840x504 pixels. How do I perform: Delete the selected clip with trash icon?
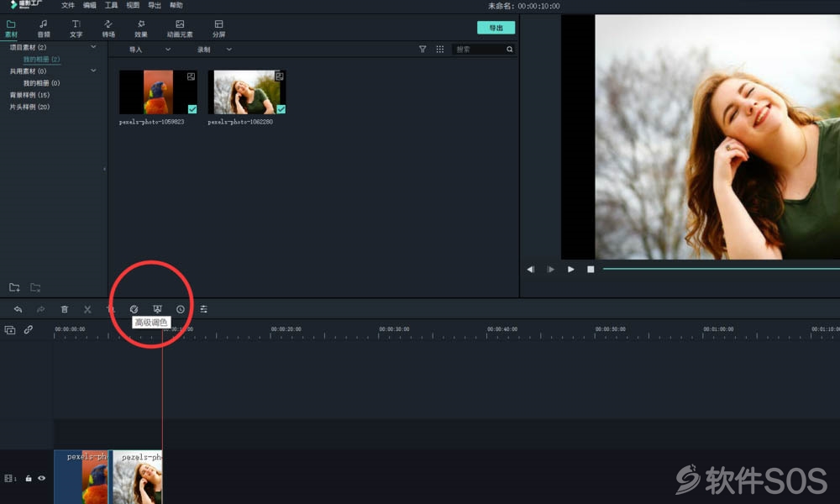click(x=65, y=309)
